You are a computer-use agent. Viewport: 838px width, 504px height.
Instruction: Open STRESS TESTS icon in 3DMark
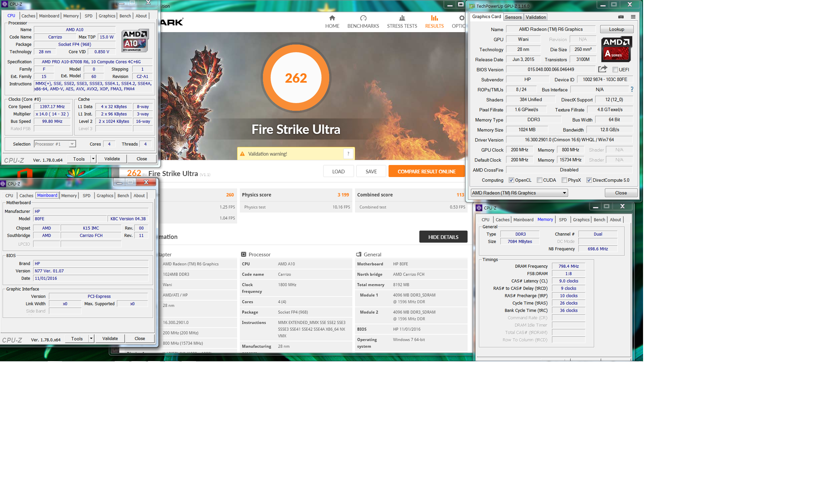click(402, 18)
